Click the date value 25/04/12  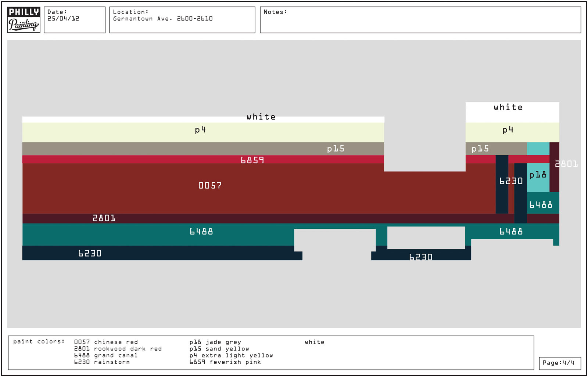click(x=63, y=18)
